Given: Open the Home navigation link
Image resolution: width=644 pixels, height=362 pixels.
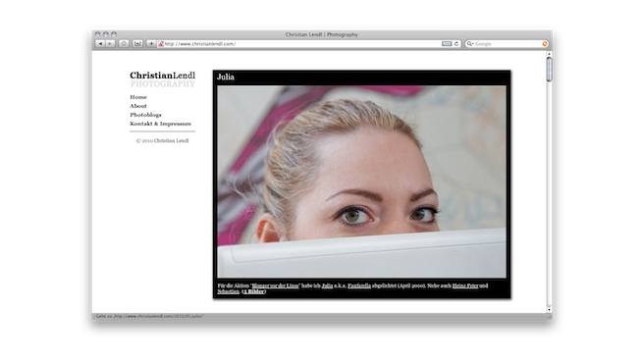Looking at the screenshot, I should tap(138, 97).
